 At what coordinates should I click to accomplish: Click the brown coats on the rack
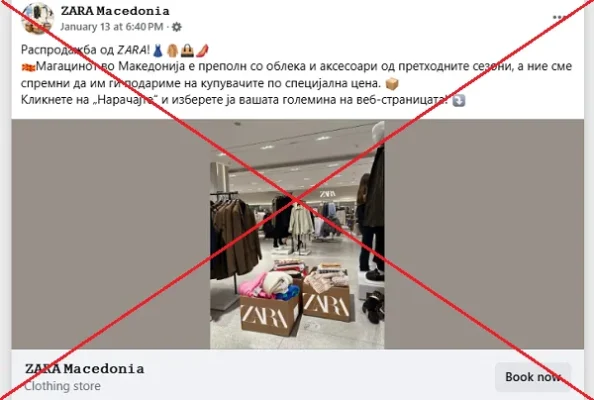point(236,235)
